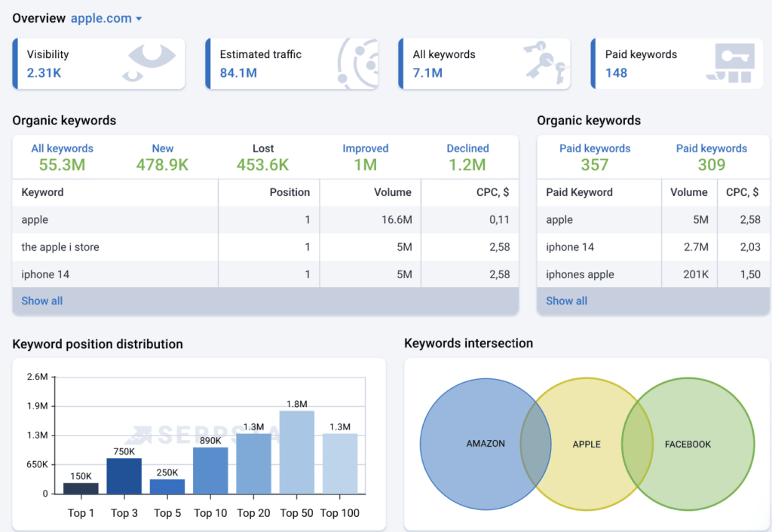The height and width of the screenshot is (532, 772).
Task: Click the Top 5 bar labeled 250K
Action: (167, 486)
